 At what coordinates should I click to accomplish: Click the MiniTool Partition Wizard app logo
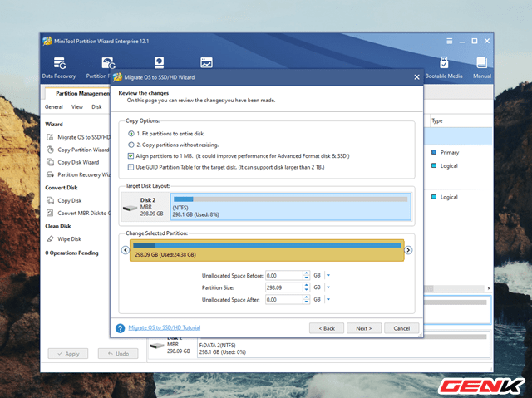coord(47,41)
